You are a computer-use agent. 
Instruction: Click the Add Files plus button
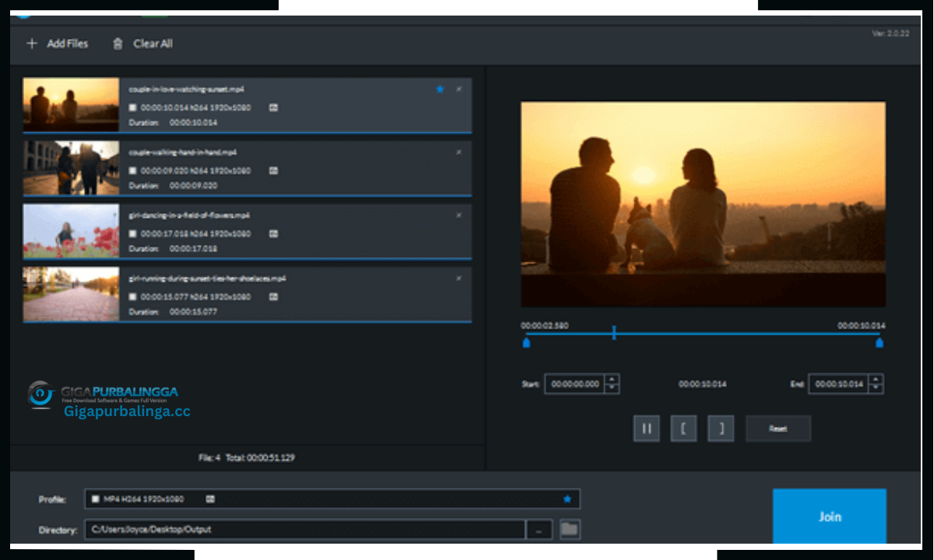click(x=57, y=44)
